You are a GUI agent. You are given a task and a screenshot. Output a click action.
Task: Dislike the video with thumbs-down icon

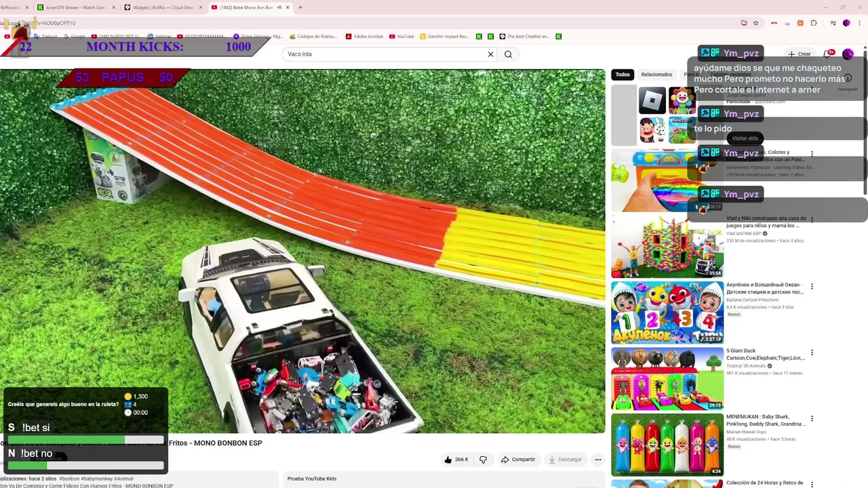point(483,460)
